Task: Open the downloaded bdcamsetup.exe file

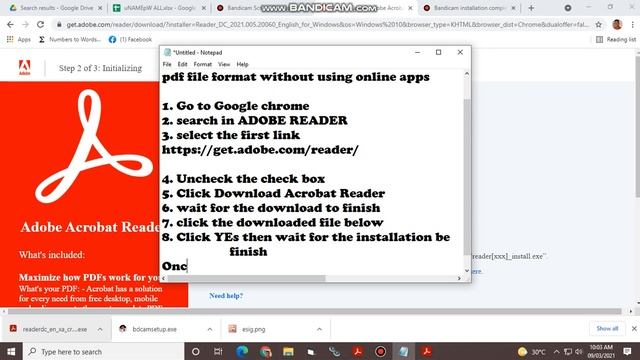Action: point(149,329)
